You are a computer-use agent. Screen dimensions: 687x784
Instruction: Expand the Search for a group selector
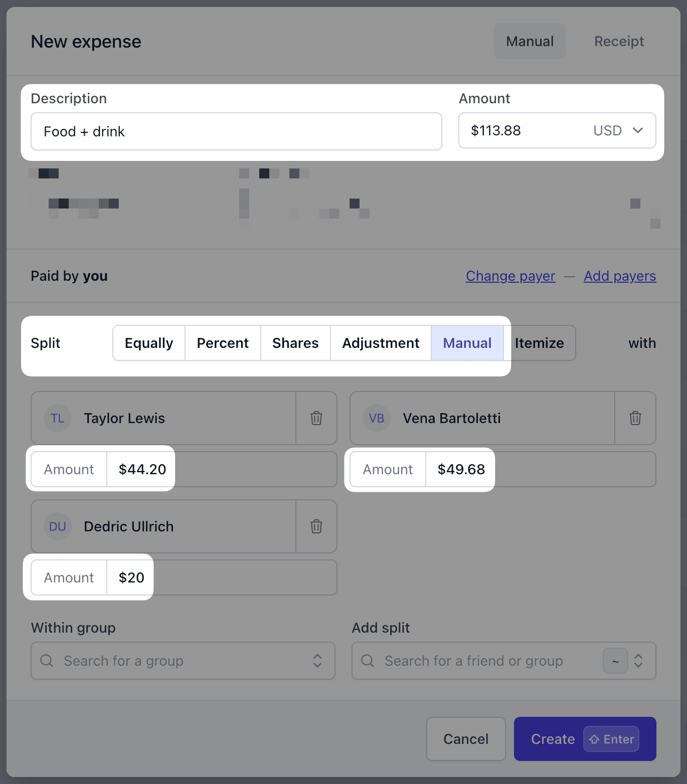pos(317,661)
